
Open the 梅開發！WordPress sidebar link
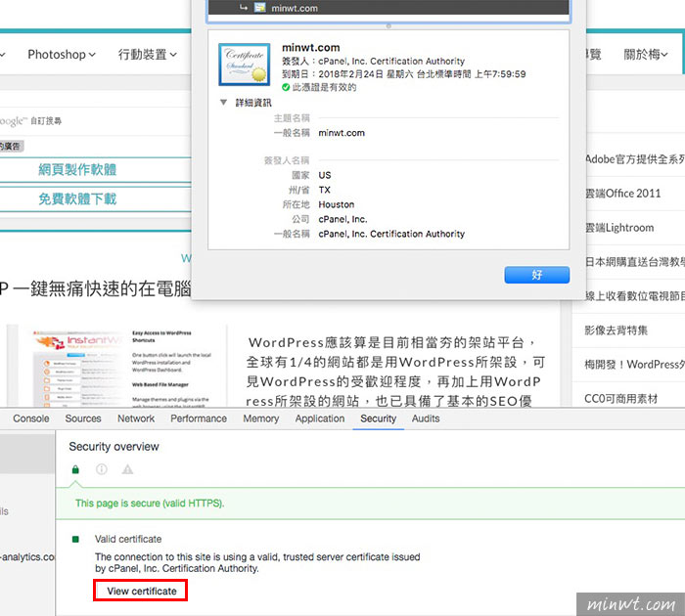635,365
